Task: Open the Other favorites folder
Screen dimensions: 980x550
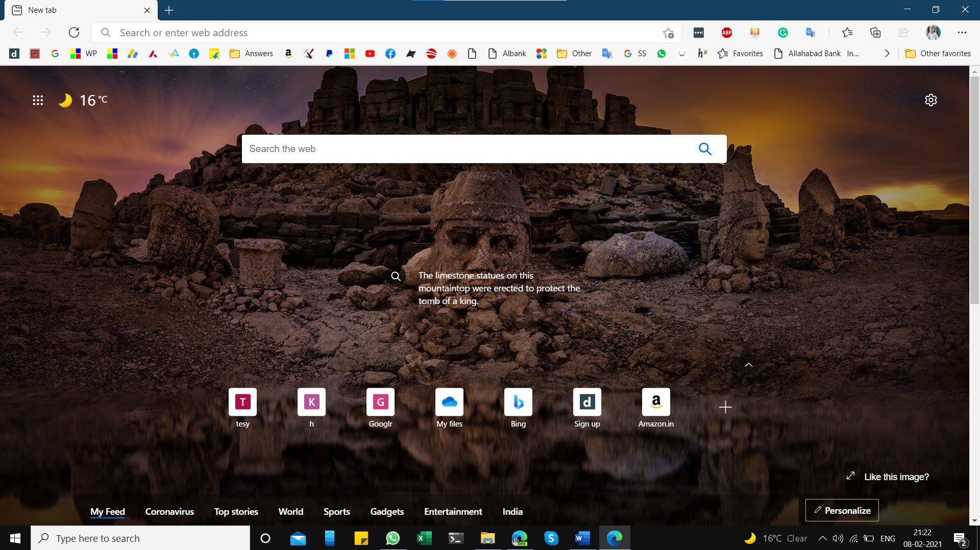Action: click(938, 54)
